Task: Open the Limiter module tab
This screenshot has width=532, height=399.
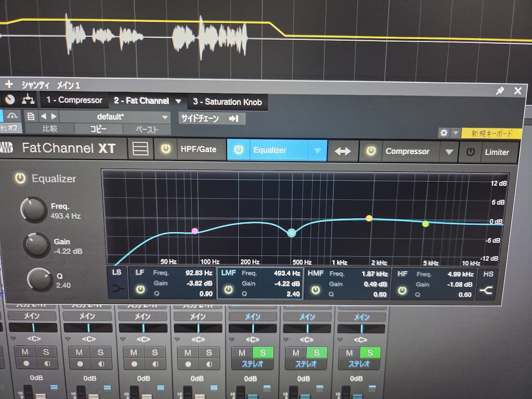Action: click(497, 152)
